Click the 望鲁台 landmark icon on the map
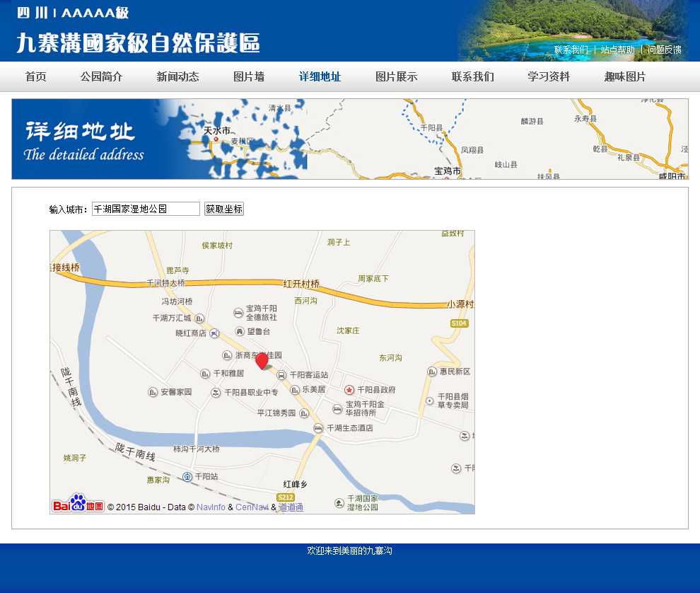700x593 pixels. [240, 331]
